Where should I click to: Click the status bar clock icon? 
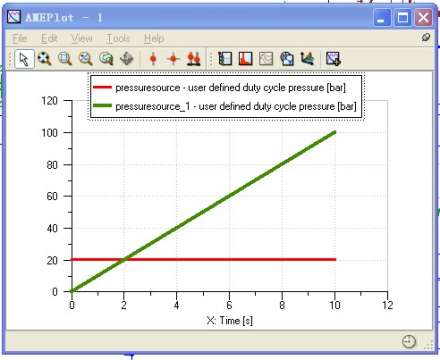[409, 342]
